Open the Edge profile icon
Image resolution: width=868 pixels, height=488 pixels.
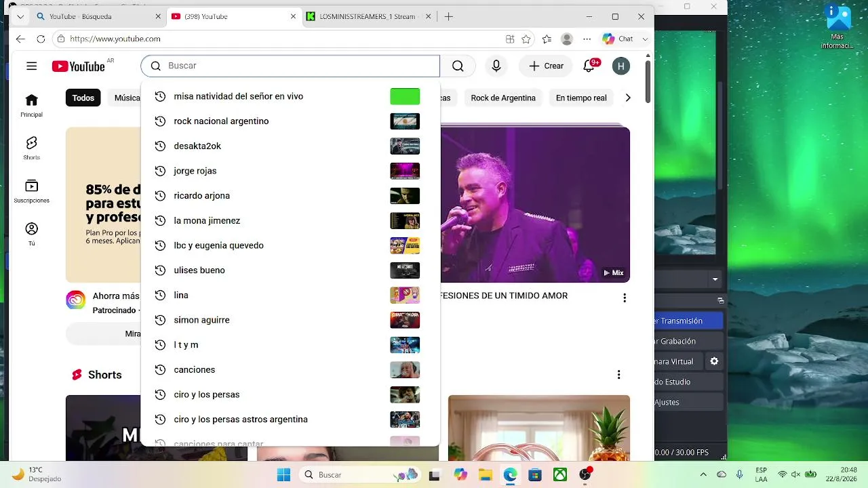[567, 39]
